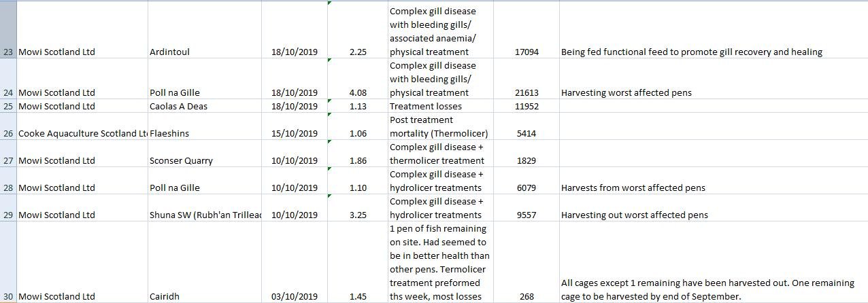Click the 'Being fed functional feed' comment cell

[691, 52]
